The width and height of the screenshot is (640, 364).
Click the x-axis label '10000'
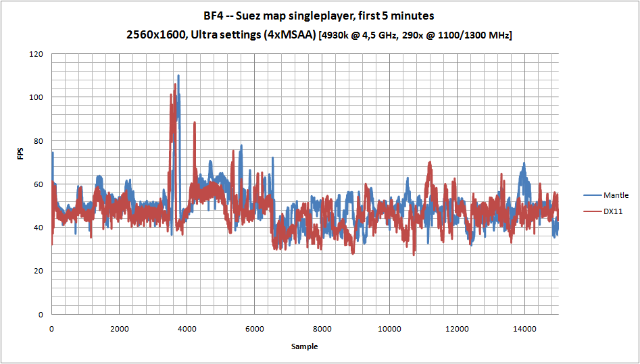pos(389,329)
